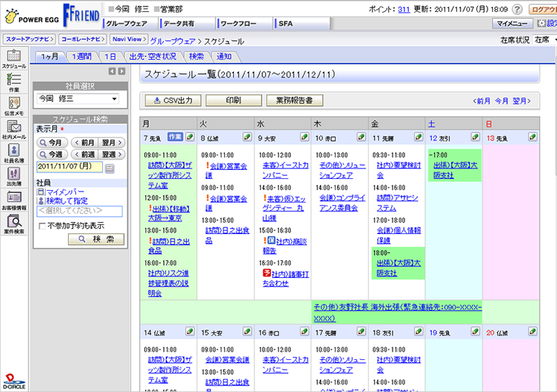Open the 出先簿 sidebar icon
The height and width of the screenshot is (392, 557).
coord(14,176)
